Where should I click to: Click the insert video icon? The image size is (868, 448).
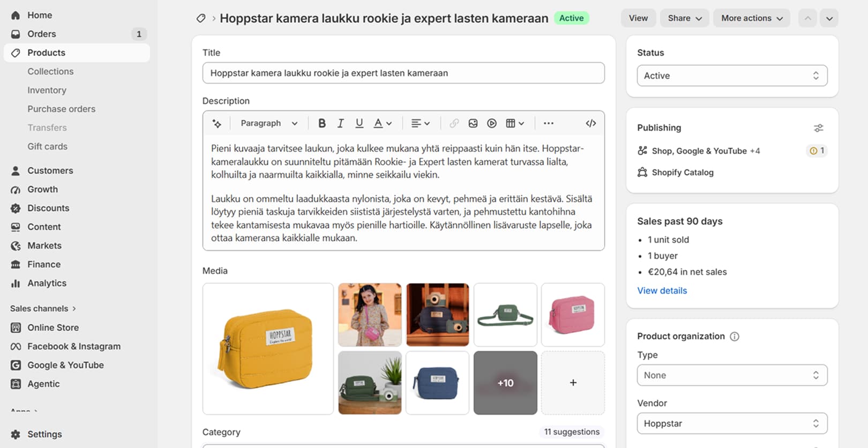pyautogui.click(x=492, y=123)
